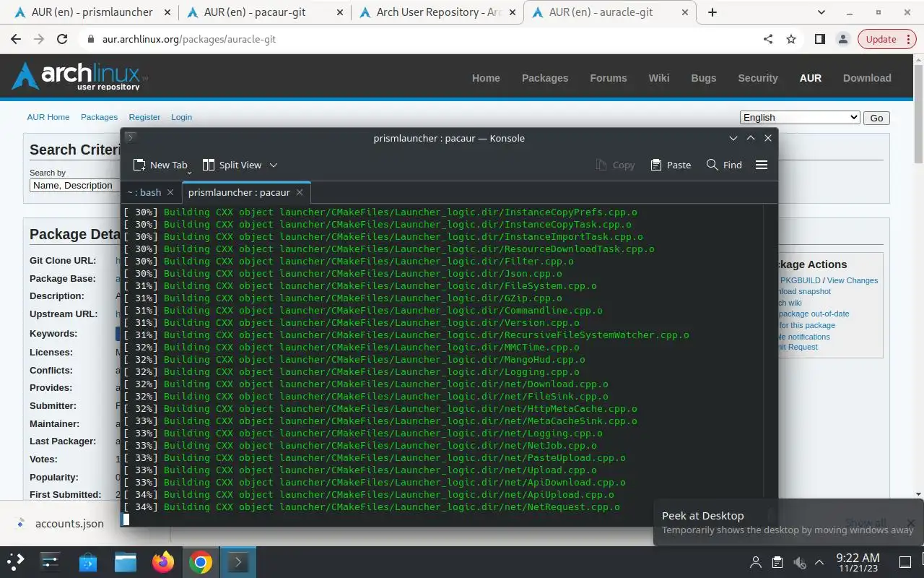Viewport: 924px width, 578px height.
Task: Go back in Chrome browser
Action: [x=16, y=39]
